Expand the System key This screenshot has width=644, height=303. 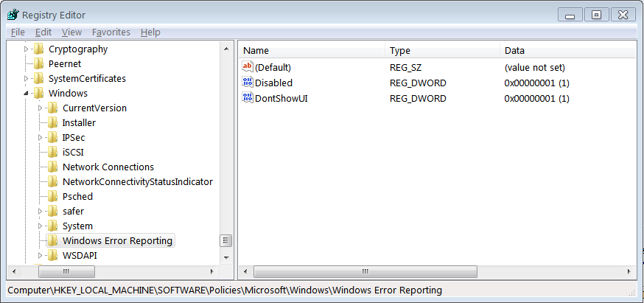pyautogui.click(x=40, y=226)
